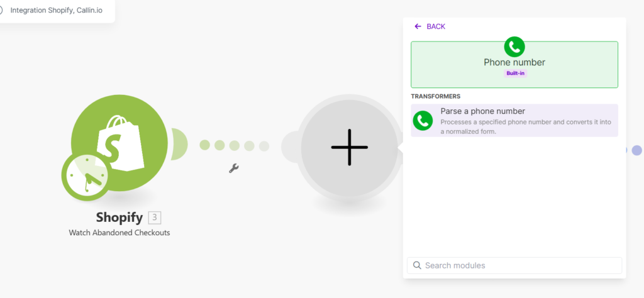Screen dimensions: 644x298
Task: Click the green phone icon in the header
Action: point(514,47)
